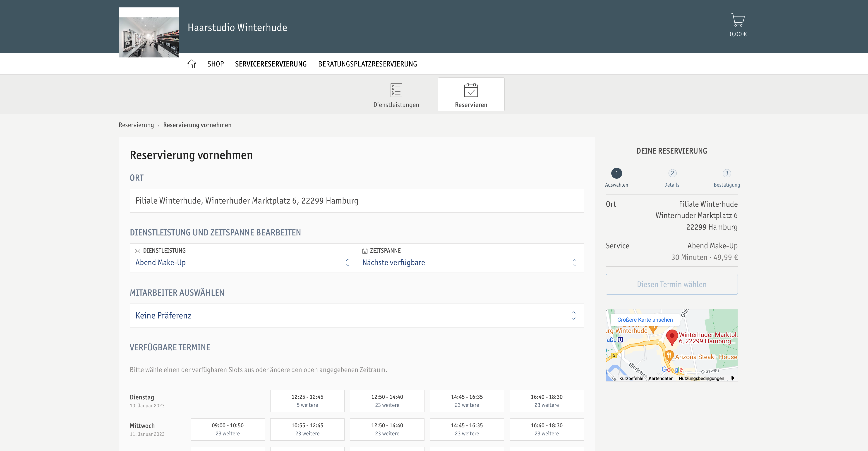Viewport: 868px width, 451px height.
Task: Select Mittwoch slot 16:40 - 18:30
Action: (x=547, y=430)
